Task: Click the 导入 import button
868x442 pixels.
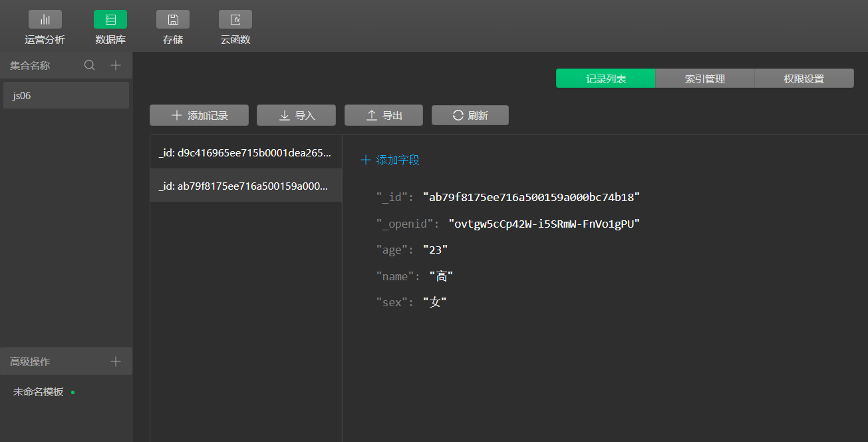Action: [x=296, y=115]
